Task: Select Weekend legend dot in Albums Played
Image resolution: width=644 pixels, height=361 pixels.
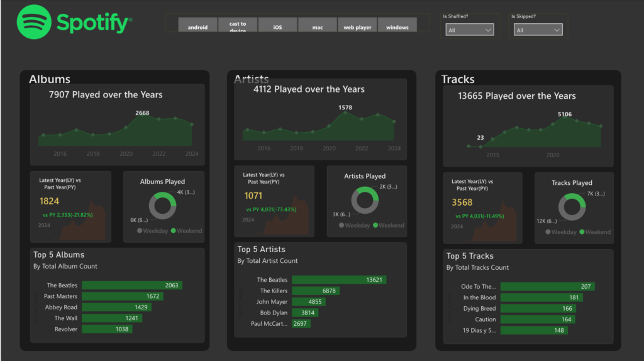Action: pyautogui.click(x=173, y=231)
